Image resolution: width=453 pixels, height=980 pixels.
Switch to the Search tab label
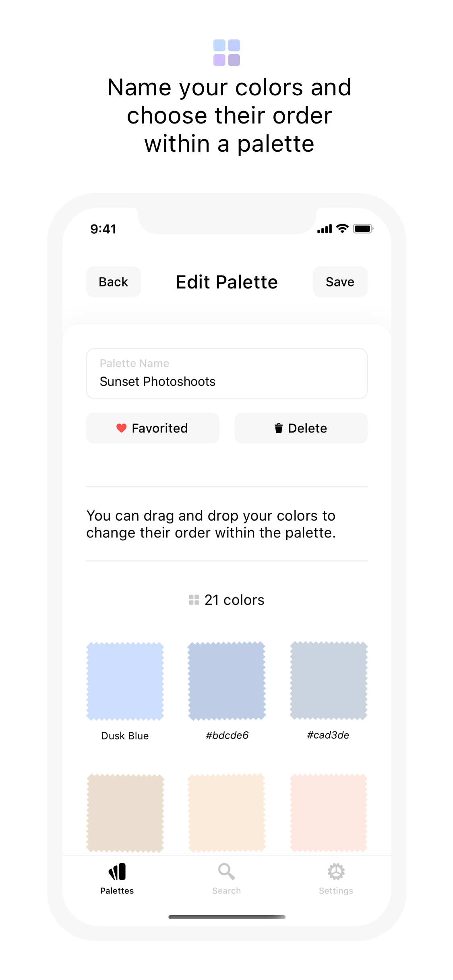click(x=226, y=891)
